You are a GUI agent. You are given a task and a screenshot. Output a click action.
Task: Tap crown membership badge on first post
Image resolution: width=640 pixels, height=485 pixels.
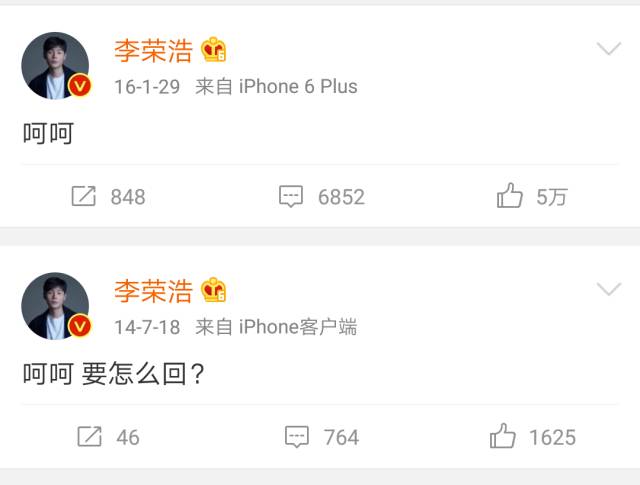(x=213, y=49)
